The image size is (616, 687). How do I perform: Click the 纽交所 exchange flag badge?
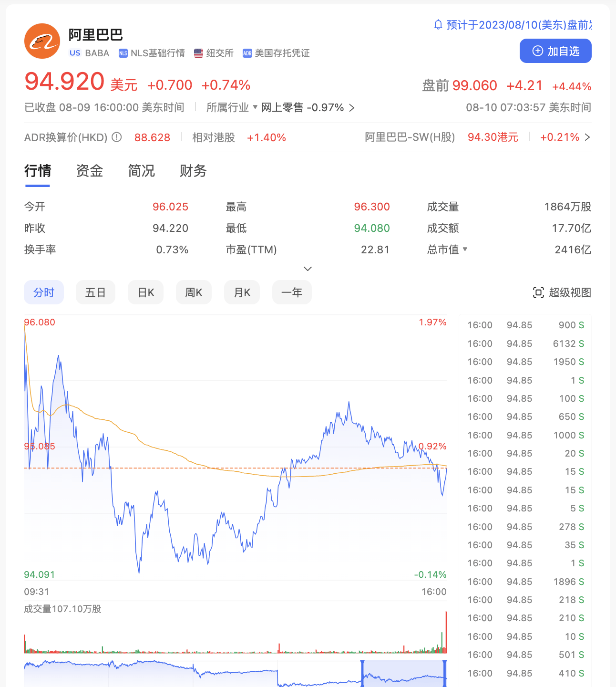[x=214, y=53]
